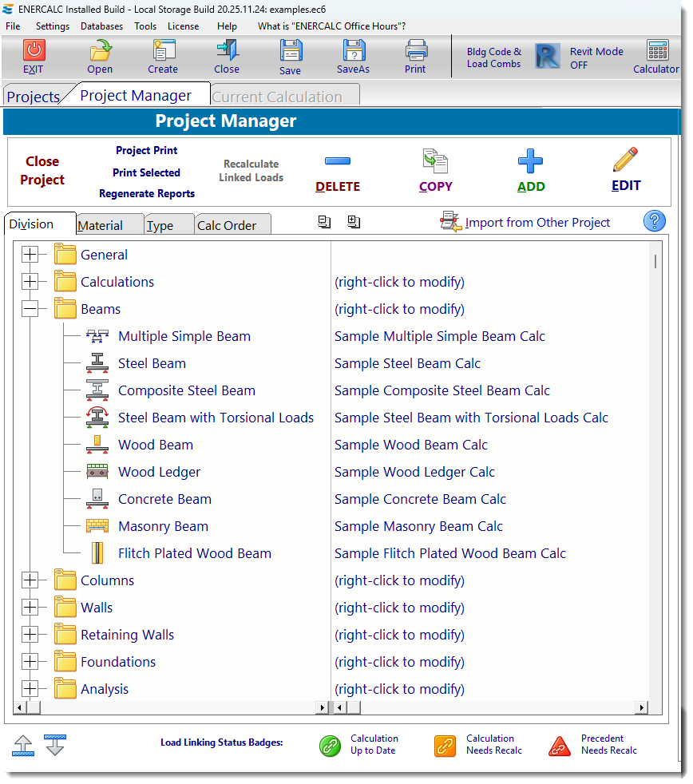Select the Steel Beam with Torsional Loads item
Viewport: 693px width, 784px height.
click(x=216, y=418)
